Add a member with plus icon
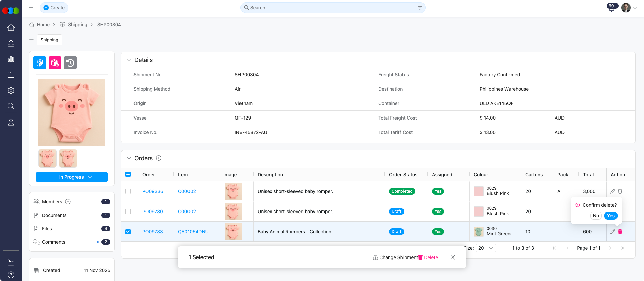644x281 pixels. pyautogui.click(x=68, y=202)
